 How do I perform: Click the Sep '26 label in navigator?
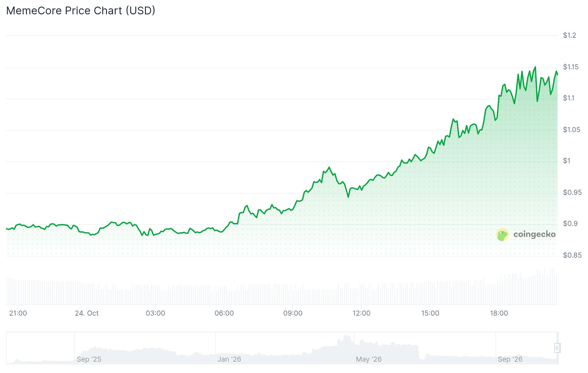point(510,359)
